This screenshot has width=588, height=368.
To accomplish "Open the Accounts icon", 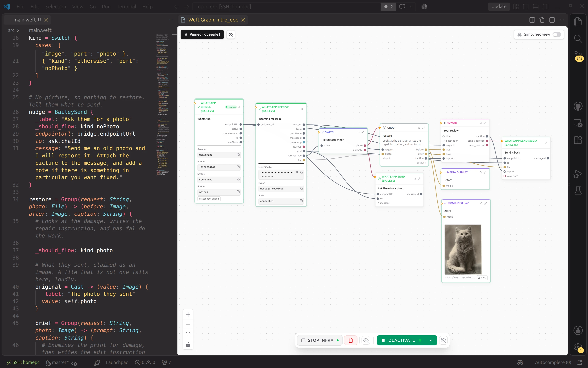I will [578, 330].
